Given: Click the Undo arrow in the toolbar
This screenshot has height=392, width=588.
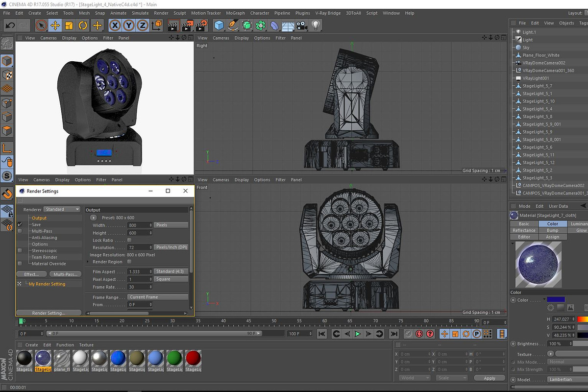Looking at the screenshot, I should tap(10, 25).
